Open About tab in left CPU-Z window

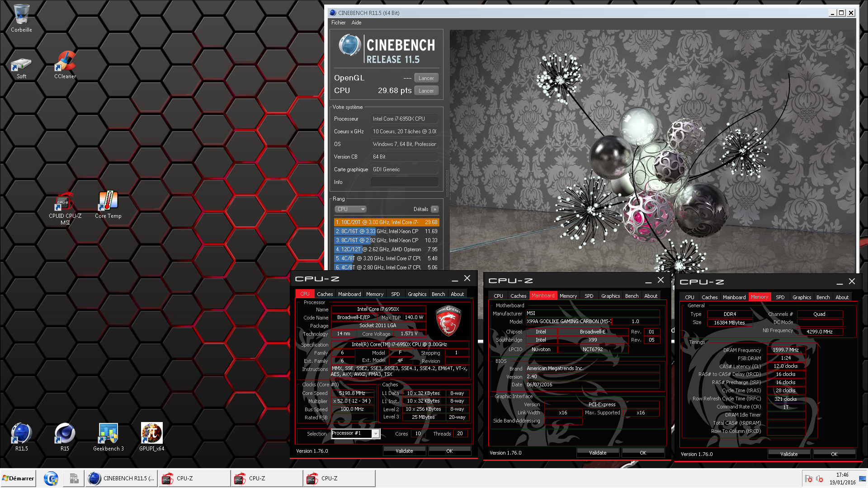[x=457, y=294]
